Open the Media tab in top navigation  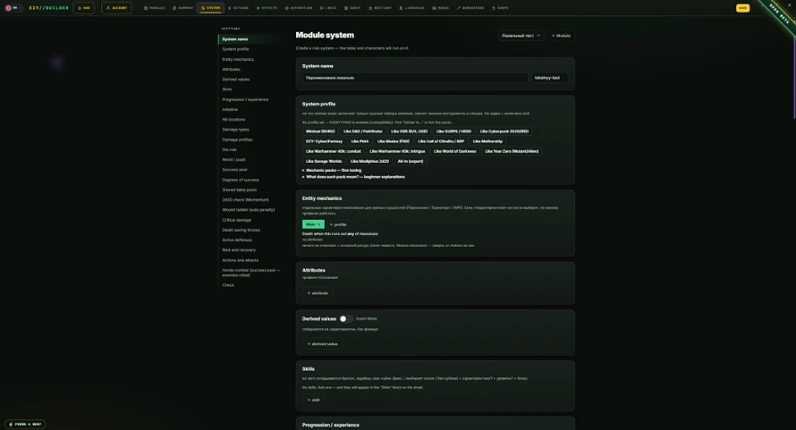tap(441, 8)
